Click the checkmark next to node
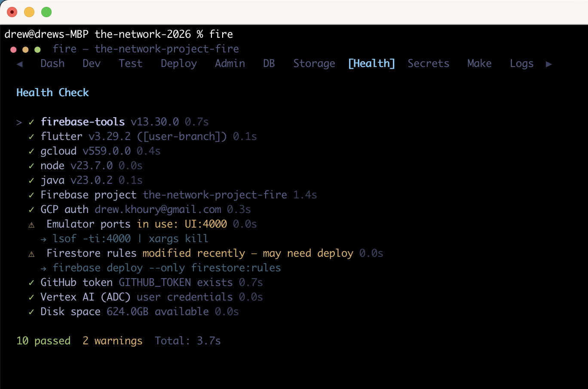Viewport: 588px width, 389px height. click(31, 166)
